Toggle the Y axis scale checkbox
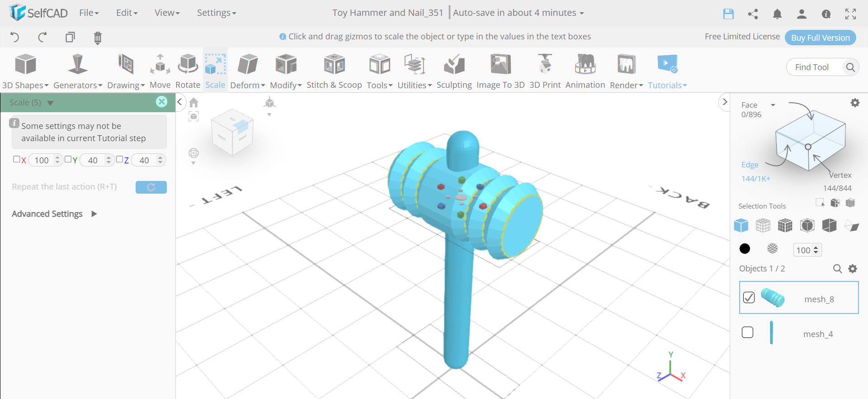Screen dimensions: 868x399 coord(68,159)
